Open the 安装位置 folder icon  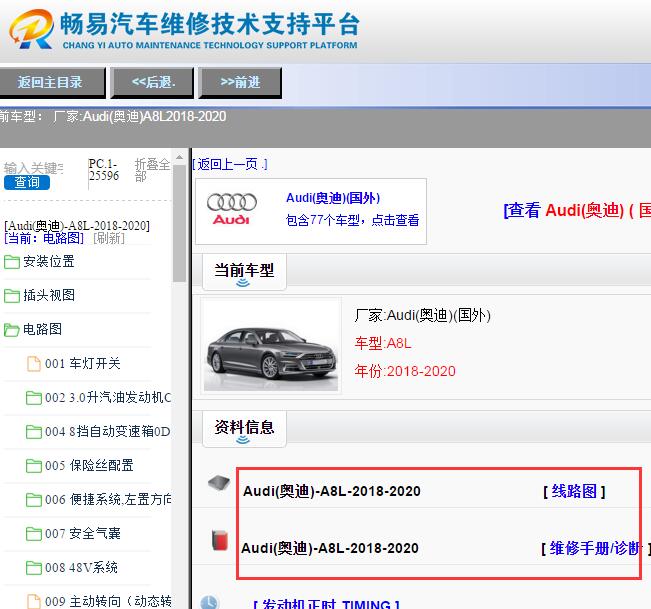(12, 262)
